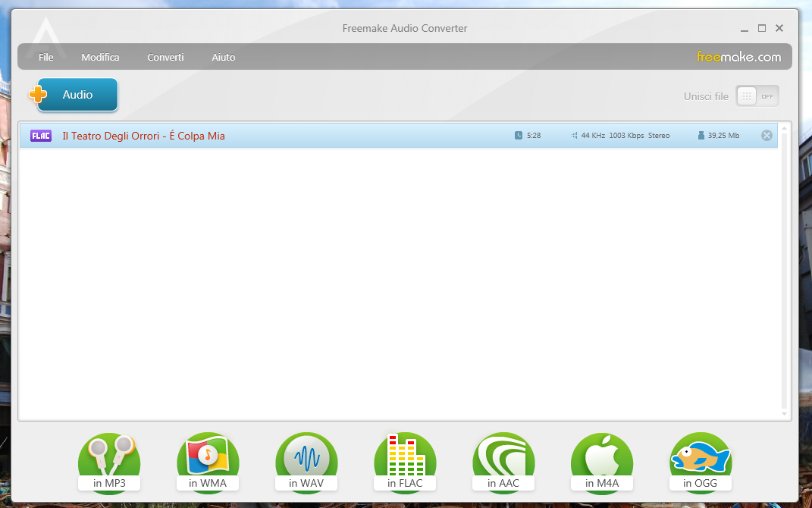Remove É Colpa Mia track from list
This screenshot has width=812, height=508.
click(767, 136)
